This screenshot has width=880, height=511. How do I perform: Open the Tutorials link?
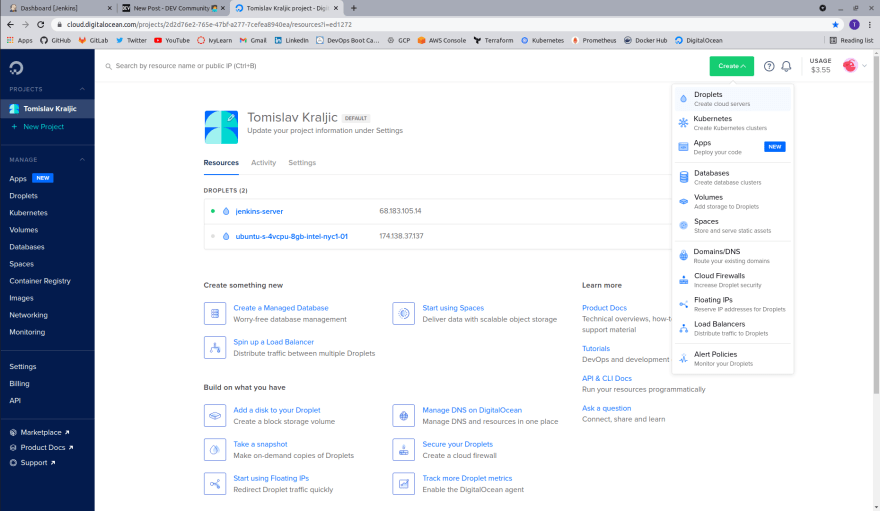click(595, 348)
